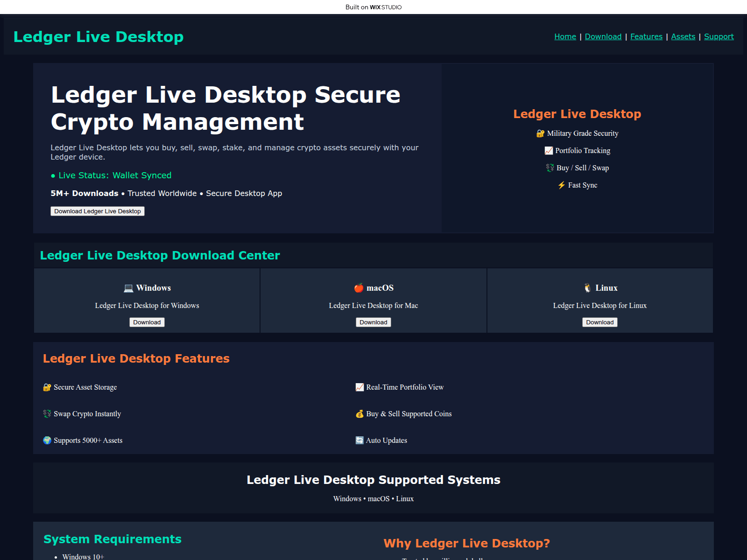Go to the Download nav link
The height and width of the screenshot is (560, 747).
tap(603, 36)
